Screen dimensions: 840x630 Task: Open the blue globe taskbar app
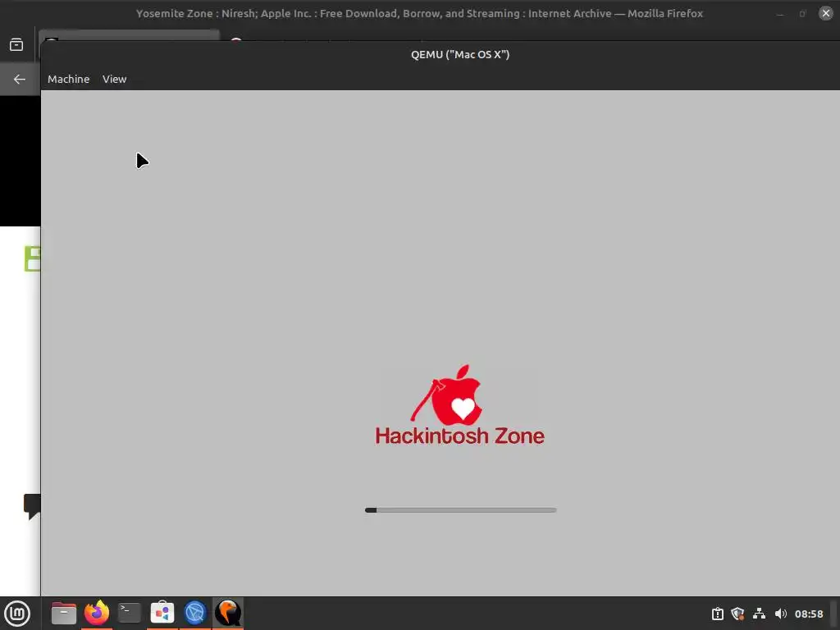195,613
